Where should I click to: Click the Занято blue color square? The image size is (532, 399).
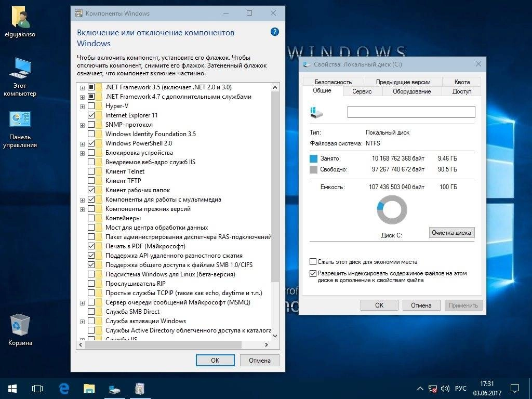tap(313, 158)
